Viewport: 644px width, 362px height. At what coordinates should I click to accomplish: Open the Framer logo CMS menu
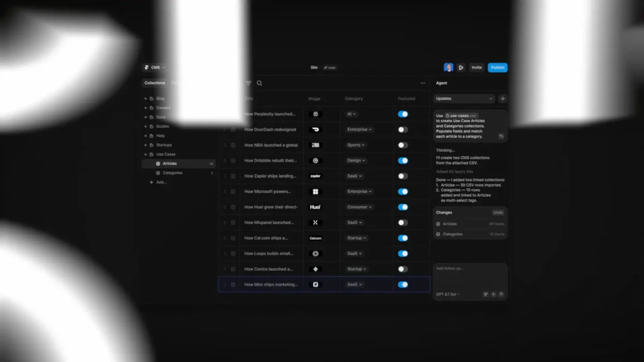pos(153,68)
